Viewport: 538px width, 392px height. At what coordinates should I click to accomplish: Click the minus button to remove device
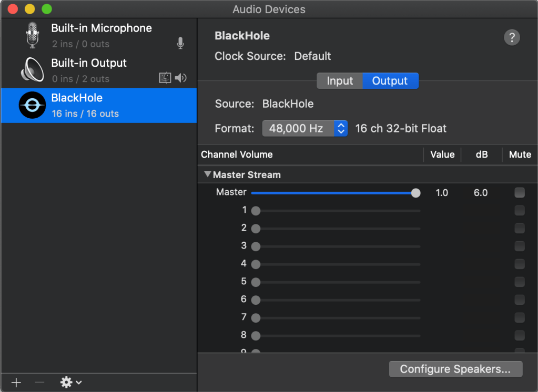[39, 383]
